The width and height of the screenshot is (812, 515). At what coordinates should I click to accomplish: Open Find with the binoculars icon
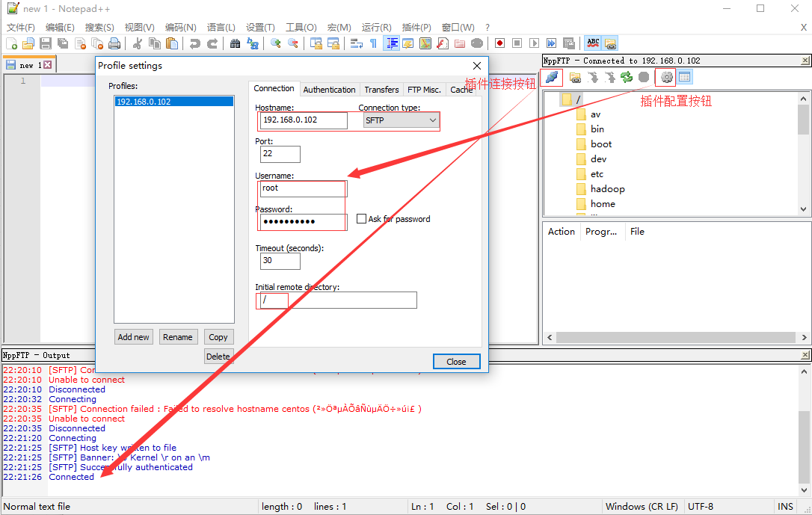(235, 43)
